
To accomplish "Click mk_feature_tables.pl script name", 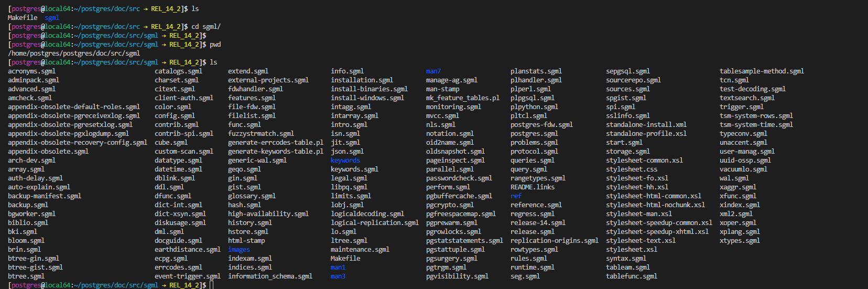I will click(463, 98).
